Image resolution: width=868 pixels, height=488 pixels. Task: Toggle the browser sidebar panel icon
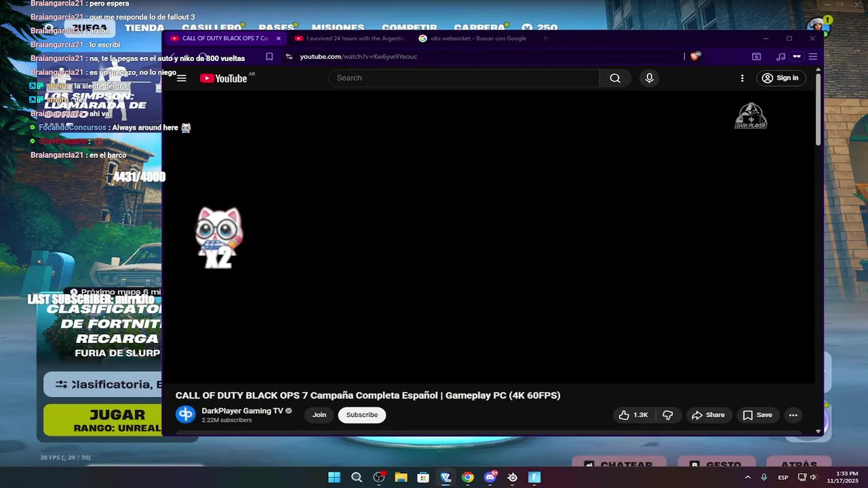tap(756, 57)
